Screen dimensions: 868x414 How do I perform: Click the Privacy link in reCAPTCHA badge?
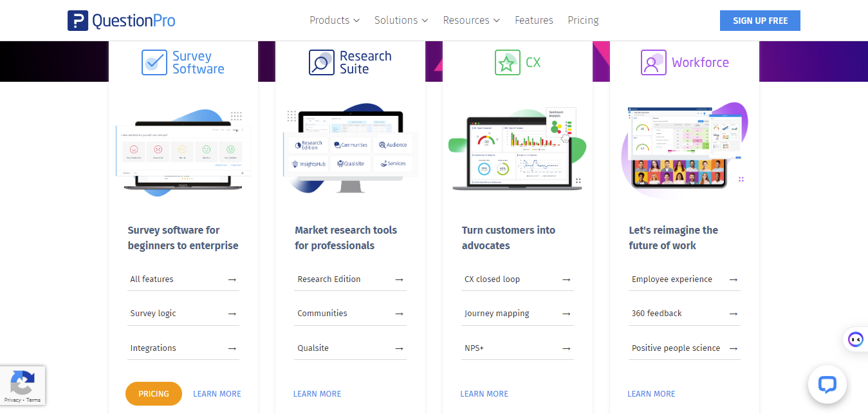click(13, 400)
